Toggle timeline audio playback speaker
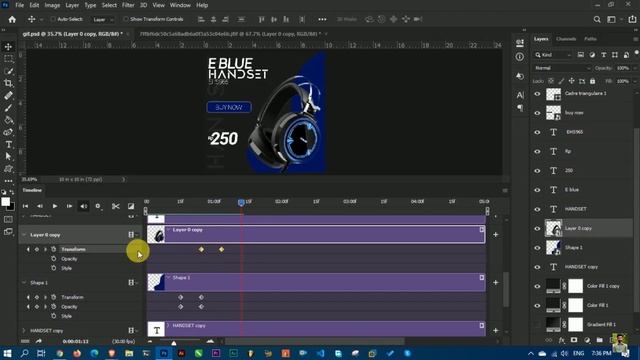Image resolution: width=640 pixels, height=360 pixels. pyautogui.click(x=84, y=206)
